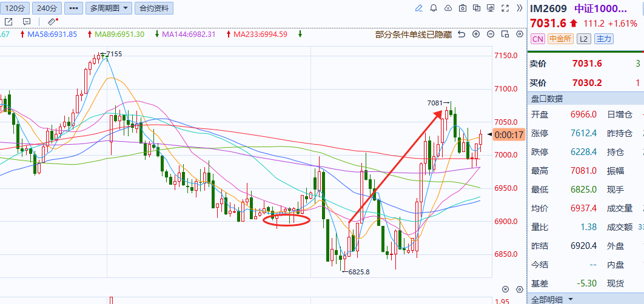Click the 量比 value 1.38

(588, 227)
